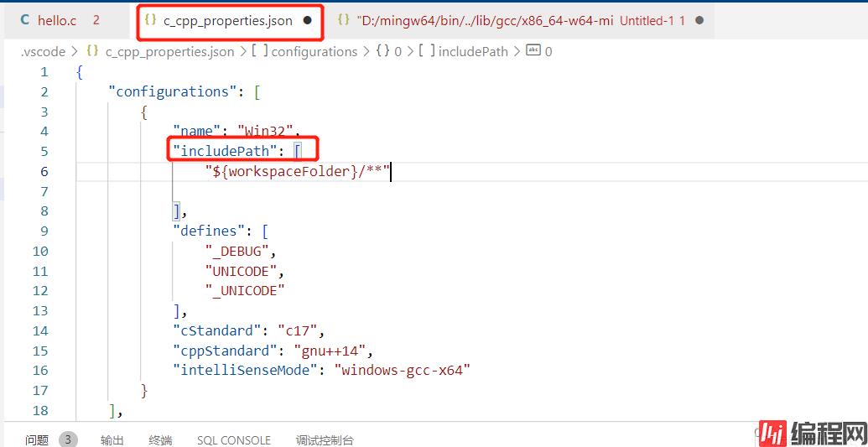Switch to the 输出 (Output) panel tab
The width and height of the screenshot is (868, 447).
tap(112, 439)
